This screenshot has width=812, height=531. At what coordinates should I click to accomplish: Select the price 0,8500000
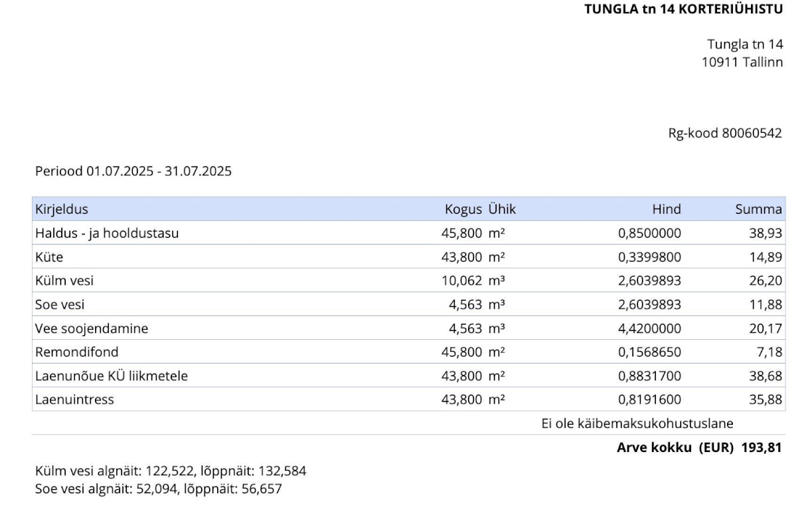pyautogui.click(x=649, y=234)
